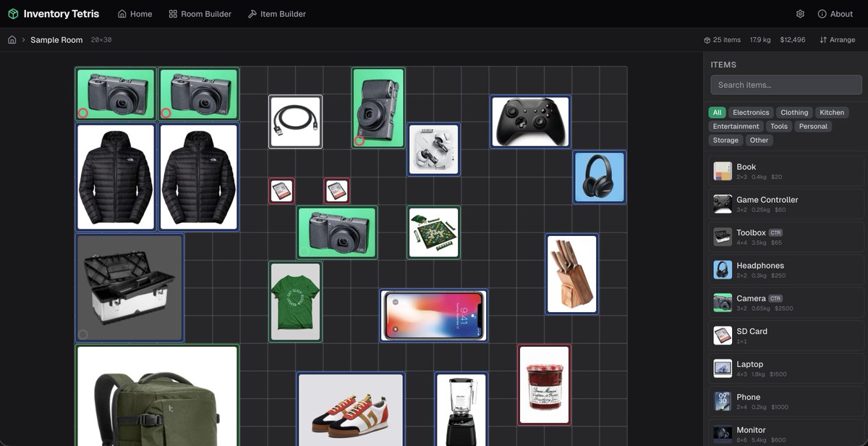Click the 25 items counter
This screenshot has width=868, height=446.
(723, 40)
